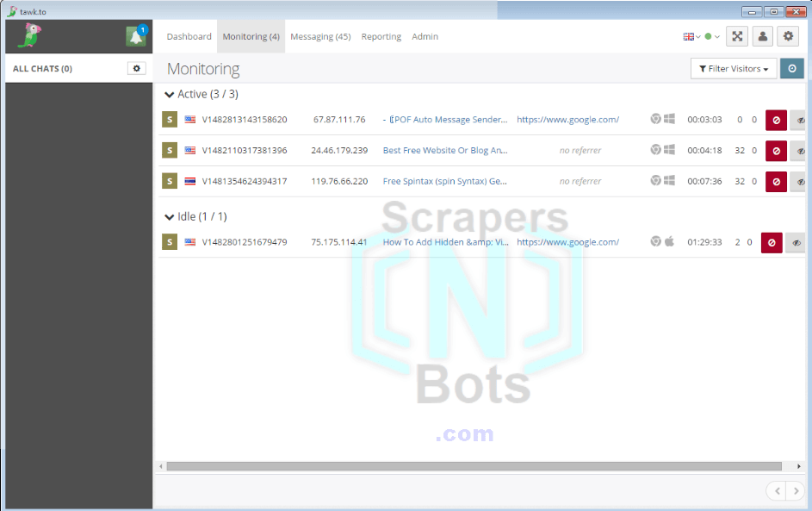Open the language flag dropdown

click(691, 37)
